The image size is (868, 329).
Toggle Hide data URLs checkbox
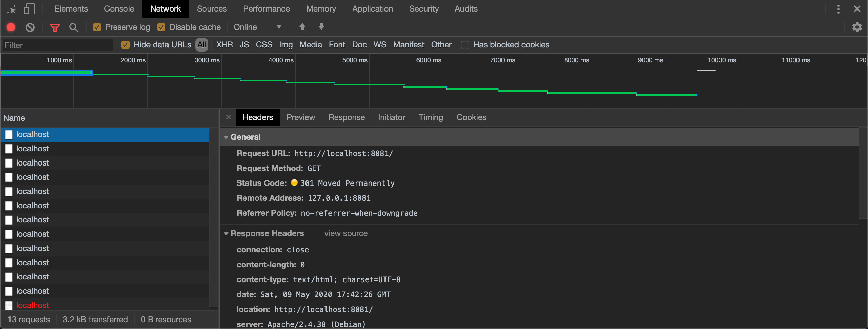125,45
